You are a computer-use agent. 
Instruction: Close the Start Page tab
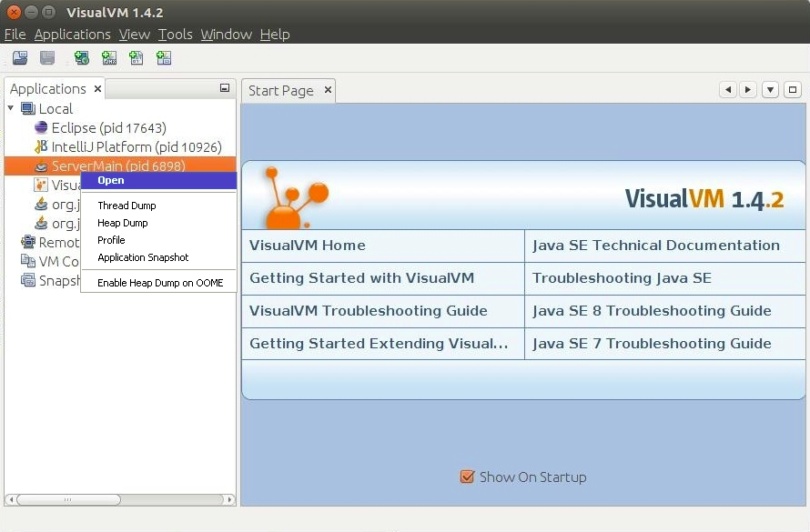pos(328,90)
